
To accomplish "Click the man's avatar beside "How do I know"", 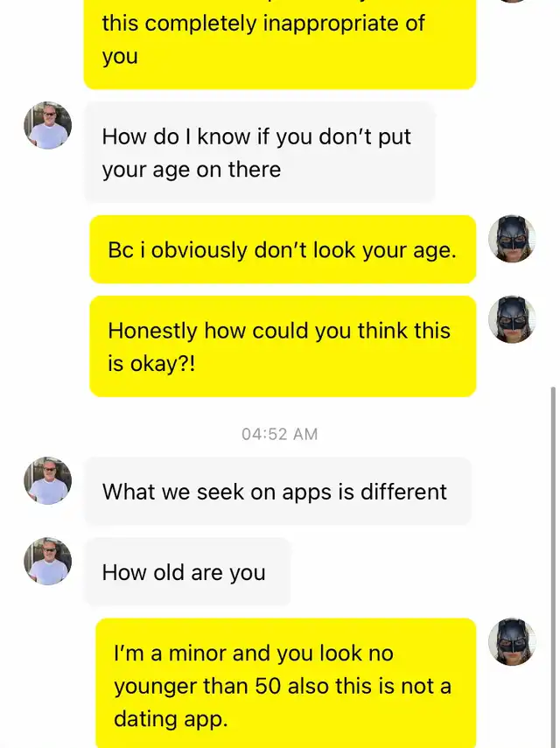I will point(47,125).
